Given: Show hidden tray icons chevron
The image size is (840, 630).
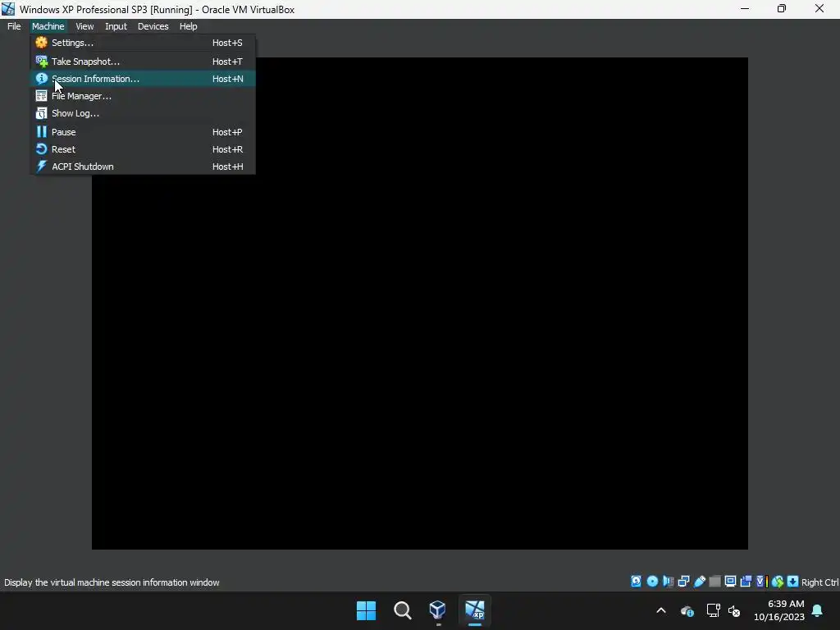Looking at the screenshot, I should click(x=661, y=610).
